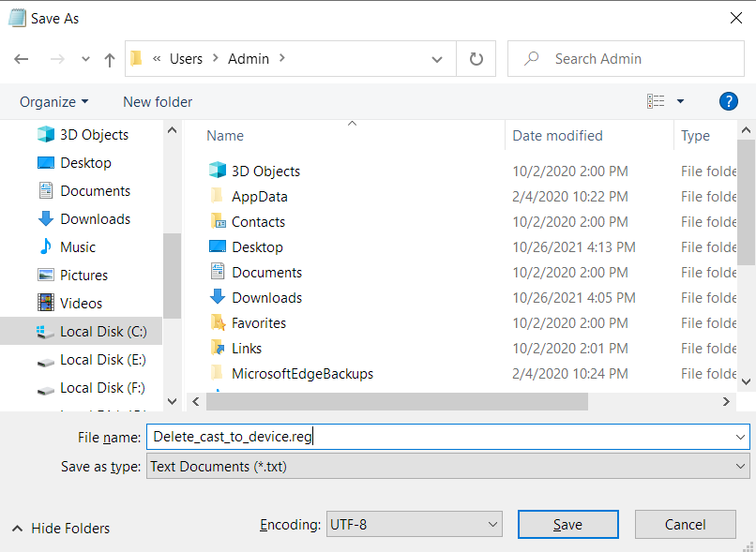Click the Save button

[567, 524]
